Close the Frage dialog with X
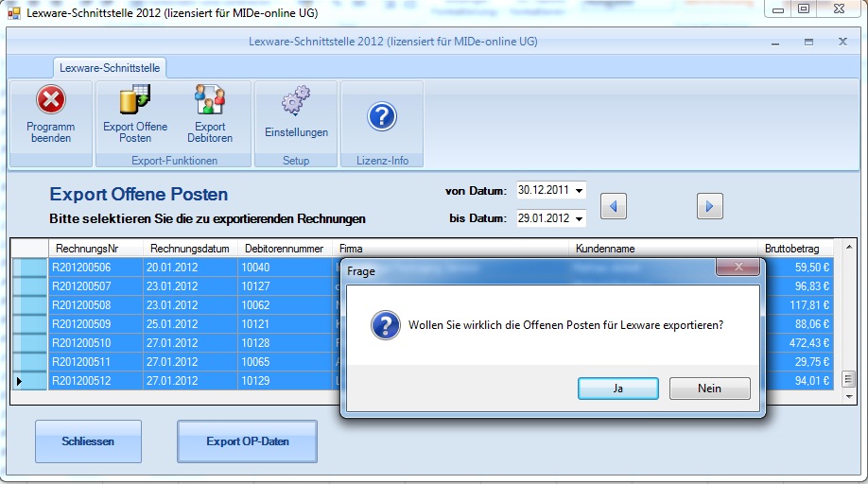Screen dimensions: 868x484 coord(738,268)
